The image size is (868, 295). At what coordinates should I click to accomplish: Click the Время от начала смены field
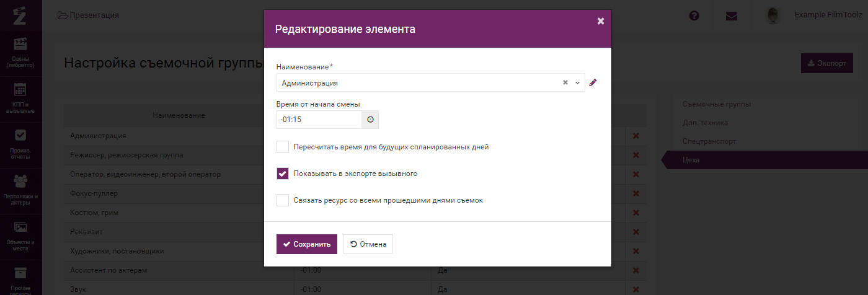pyautogui.click(x=319, y=120)
